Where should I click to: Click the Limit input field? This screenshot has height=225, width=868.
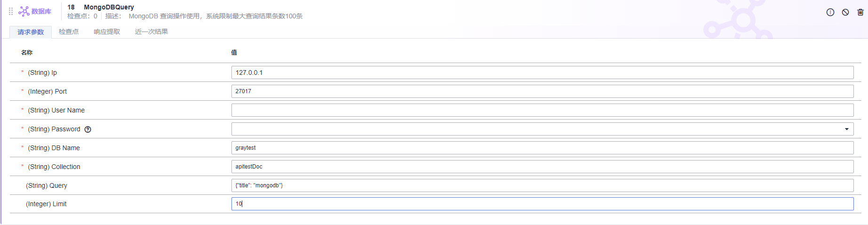(542, 204)
